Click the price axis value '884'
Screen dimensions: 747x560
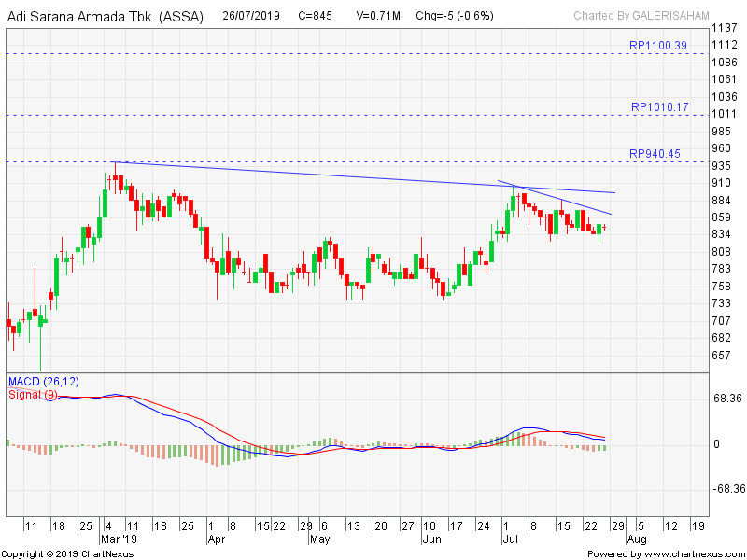pos(721,200)
